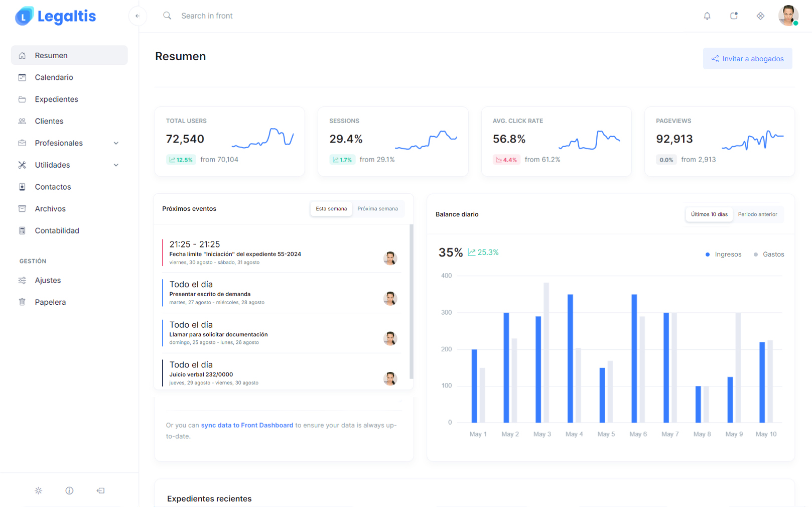Click the Avg. Click Rate 56.8% value
The image size is (812, 507).
(x=509, y=139)
